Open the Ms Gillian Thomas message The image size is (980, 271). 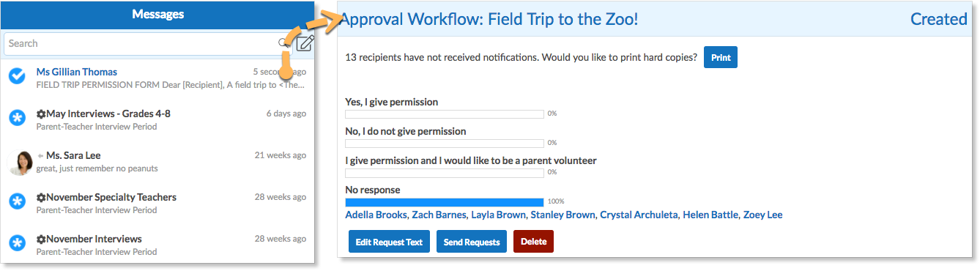pyautogui.click(x=157, y=78)
